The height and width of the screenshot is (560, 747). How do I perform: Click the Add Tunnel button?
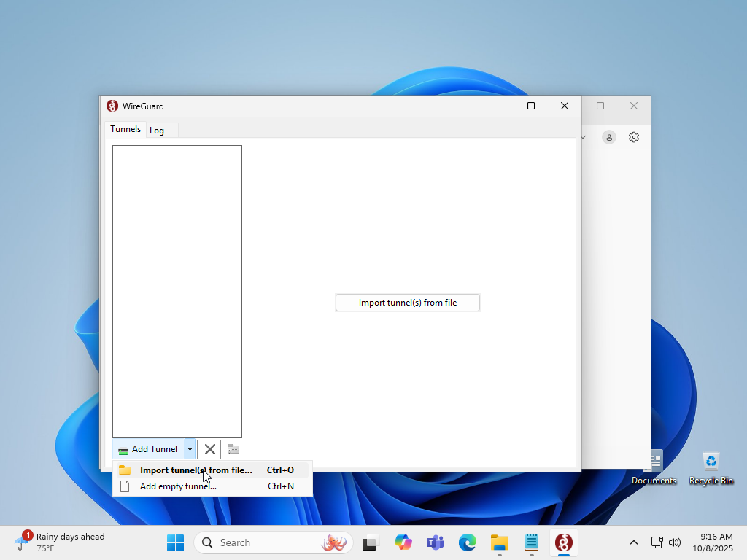(x=148, y=449)
